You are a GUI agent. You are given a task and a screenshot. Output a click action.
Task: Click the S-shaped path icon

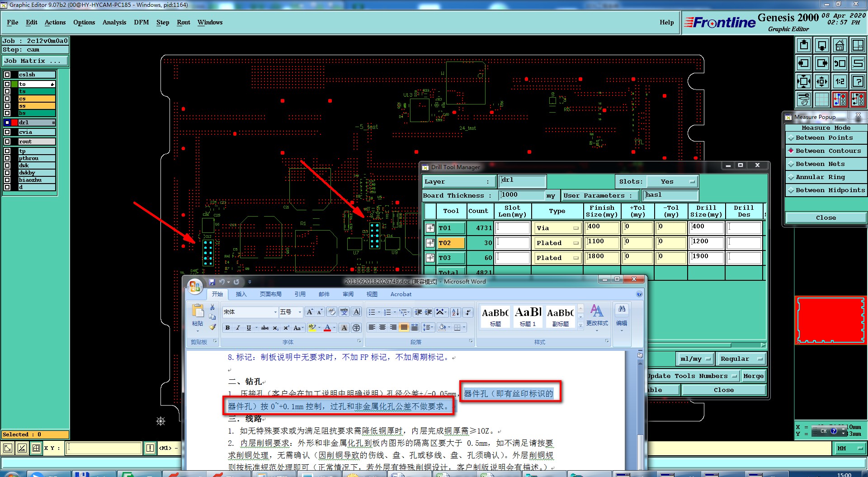858,63
